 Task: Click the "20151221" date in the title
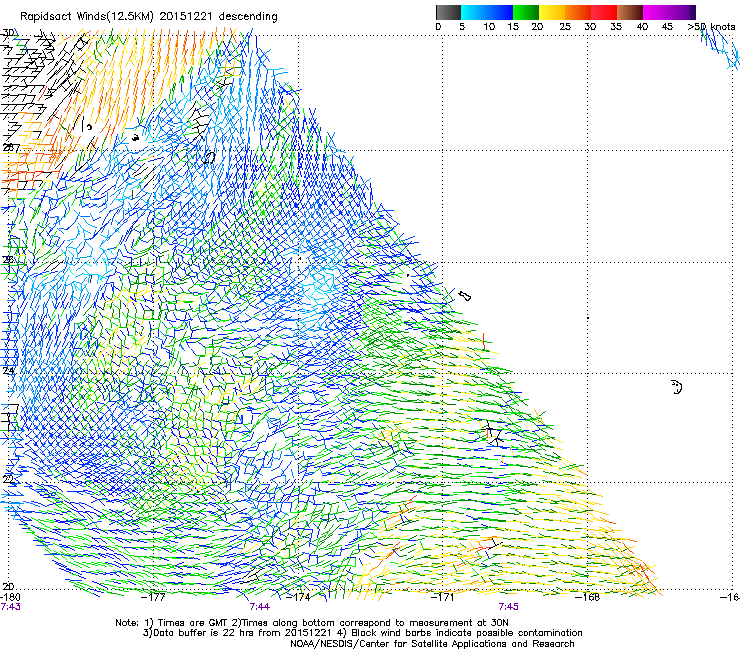point(186,16)
